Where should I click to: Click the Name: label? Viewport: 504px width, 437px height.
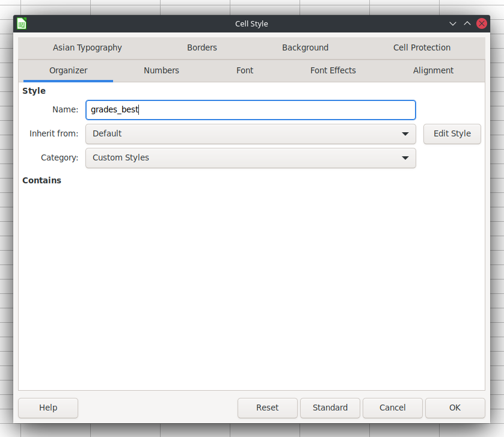[x=65, y=109]
